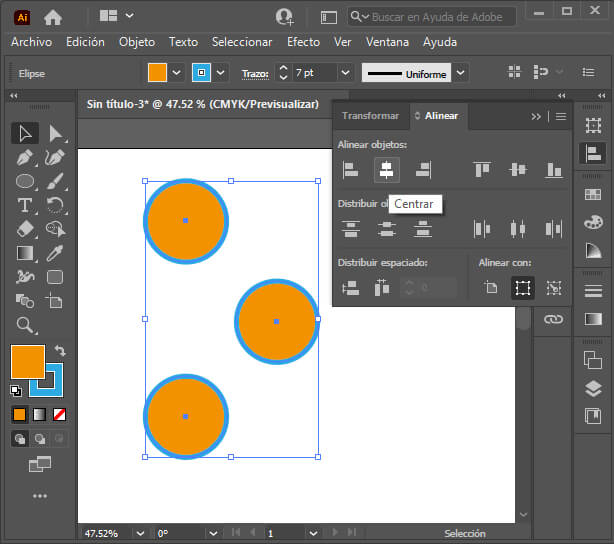Click the vertical align top icon
Image resolution: width=614 pixels, height=544 pixels.
482,170
